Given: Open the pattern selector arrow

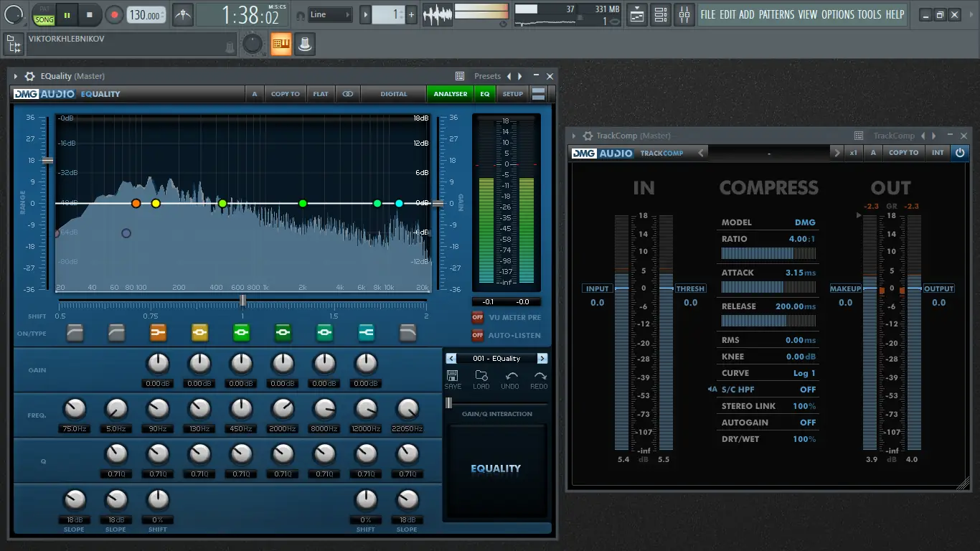Looking at the screenshot, I should (x=366, y=14).
